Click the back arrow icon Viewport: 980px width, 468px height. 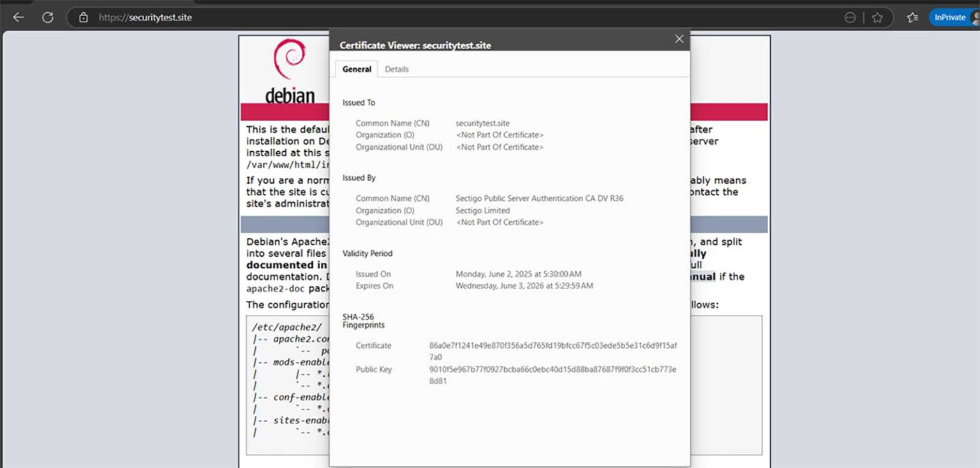click(17, 17)
